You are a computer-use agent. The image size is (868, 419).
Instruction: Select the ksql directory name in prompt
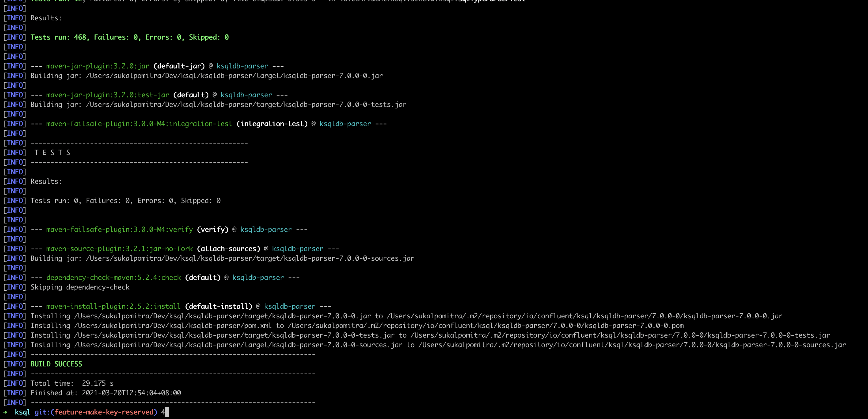point(23,412)
